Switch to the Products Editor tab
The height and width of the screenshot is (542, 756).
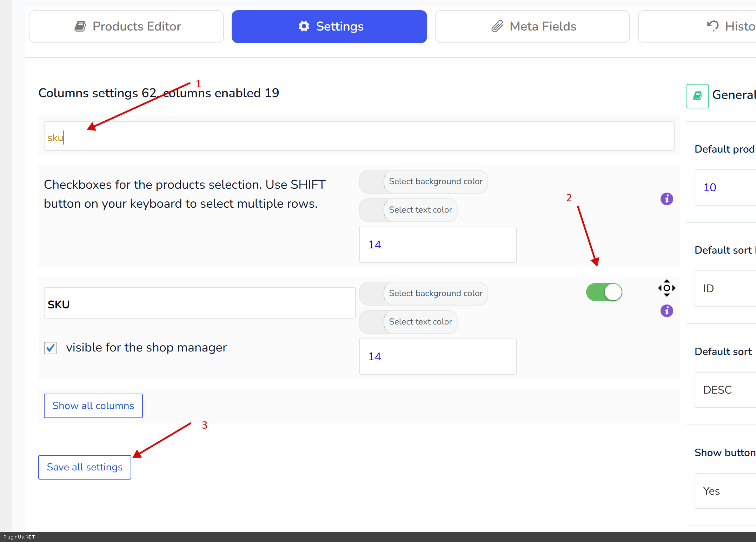click(x=126, y=27)
